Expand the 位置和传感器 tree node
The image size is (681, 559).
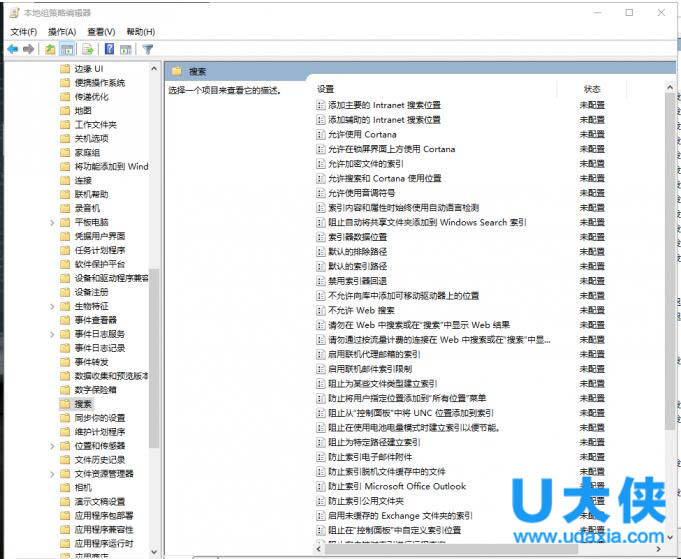coord(52,445)
